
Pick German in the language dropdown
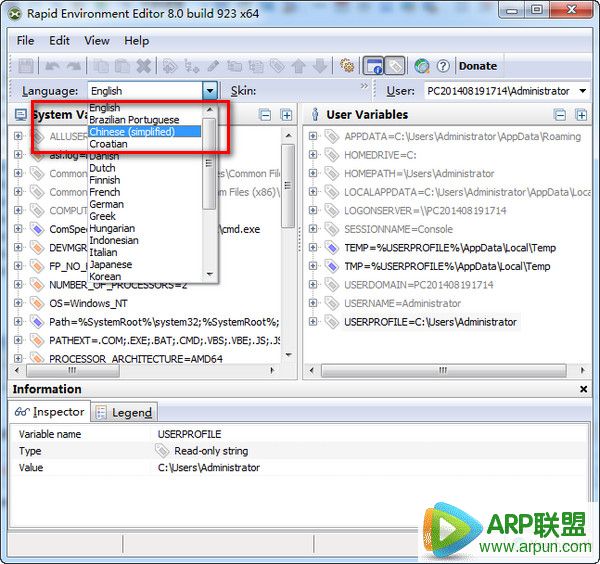click(x=144, y=204)
